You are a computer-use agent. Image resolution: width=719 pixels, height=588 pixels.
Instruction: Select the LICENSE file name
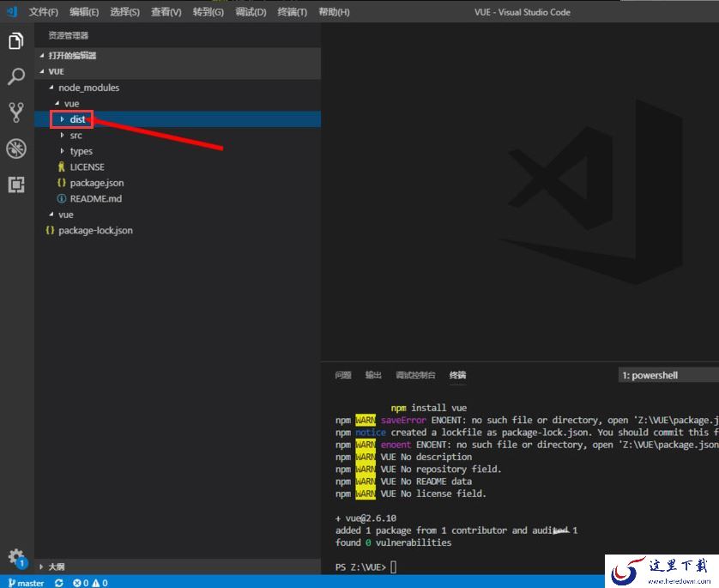pyautogui.click(x=88, y=167)
